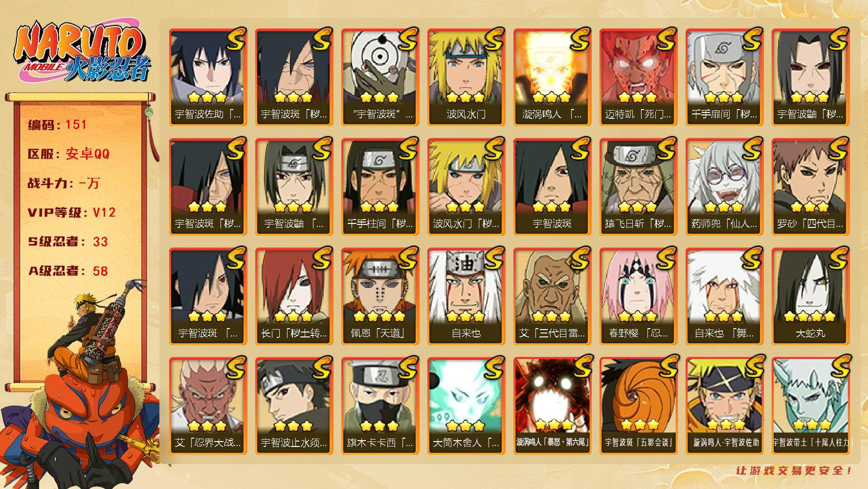The image size is (868, 489).
Task: Open the 大筒木舍人 glowing card
Action: coord(466,406)
